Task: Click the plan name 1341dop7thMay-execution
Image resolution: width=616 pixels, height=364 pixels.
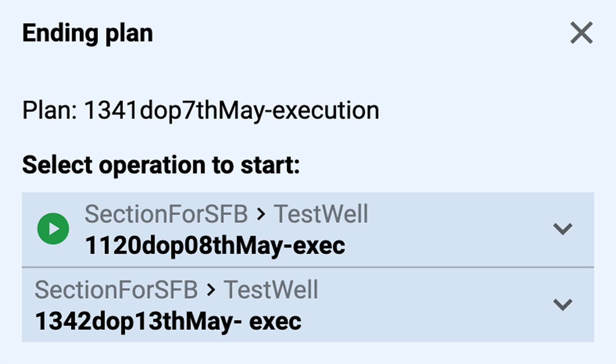Action: point(231,110)
